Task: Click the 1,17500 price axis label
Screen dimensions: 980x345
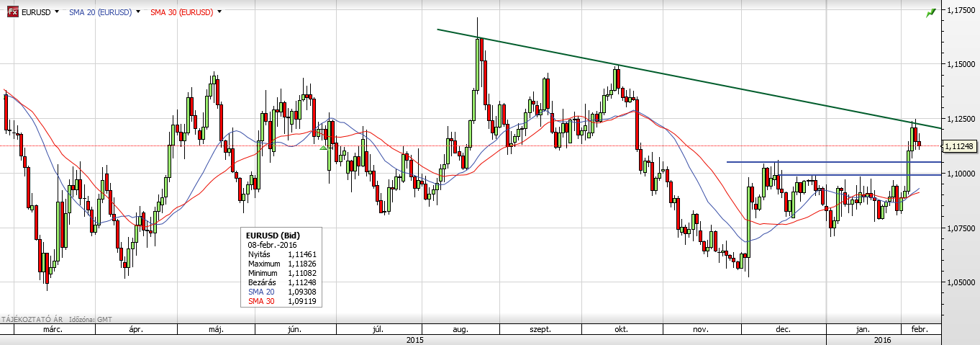Action: 961,10
